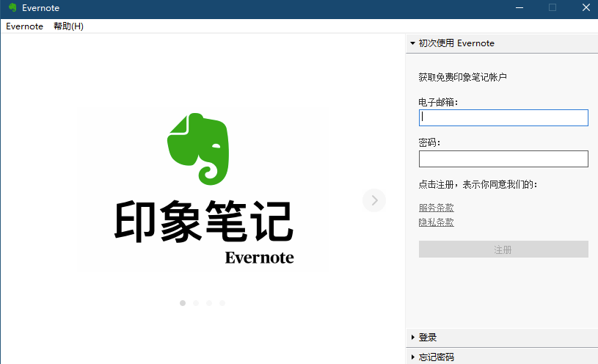
Task: Advance slideshow with the right arrow
Action: (374, 200)
